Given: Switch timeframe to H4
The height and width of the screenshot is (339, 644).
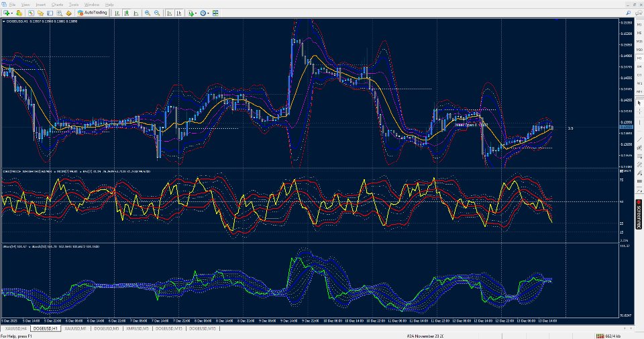Looking at the screenshot, I should tap(639, 66).
